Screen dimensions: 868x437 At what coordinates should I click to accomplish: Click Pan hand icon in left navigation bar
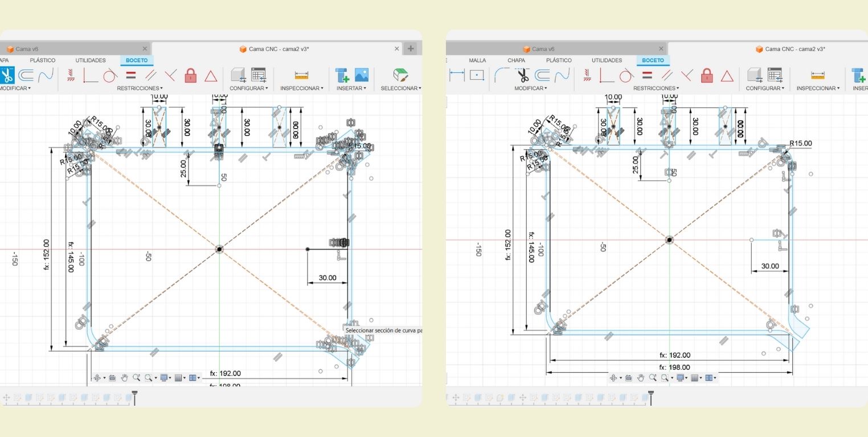(x=124, y=378)
